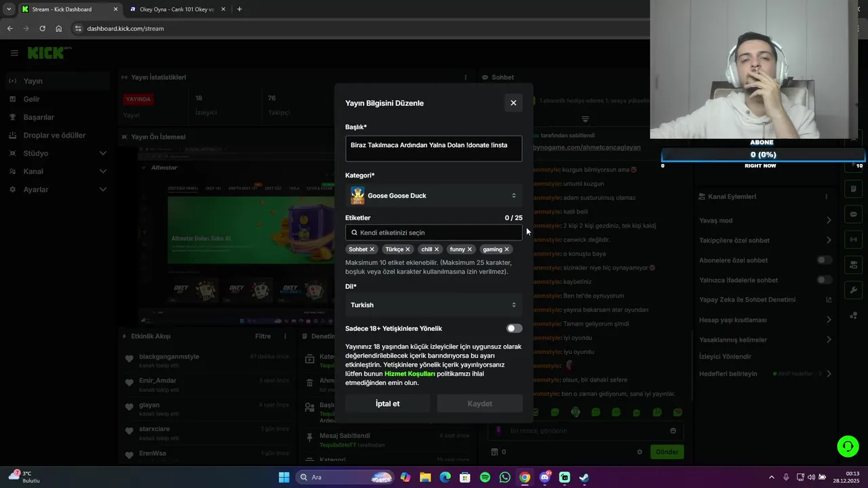Remove the gaming tag

(507, 249)
